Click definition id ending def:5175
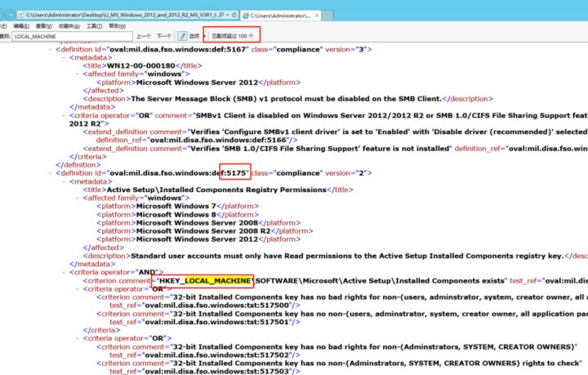Screen dimensions: 588x375 [178, 173]
